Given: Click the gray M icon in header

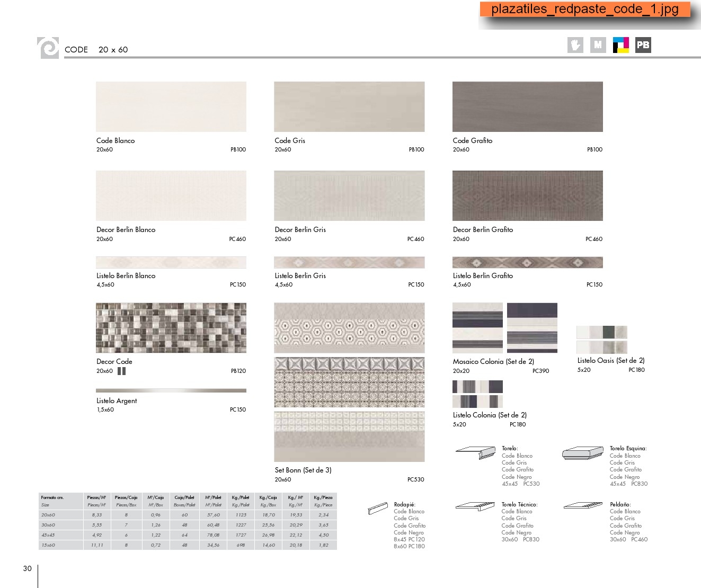Looking at the screenshot, I should pos(598,45).
